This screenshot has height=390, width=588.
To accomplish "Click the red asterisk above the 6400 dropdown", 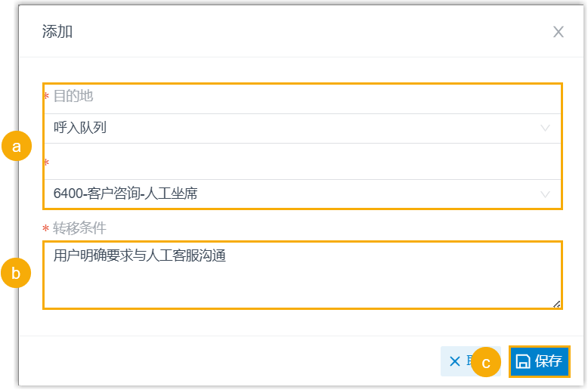I will (x=46, y=163).
